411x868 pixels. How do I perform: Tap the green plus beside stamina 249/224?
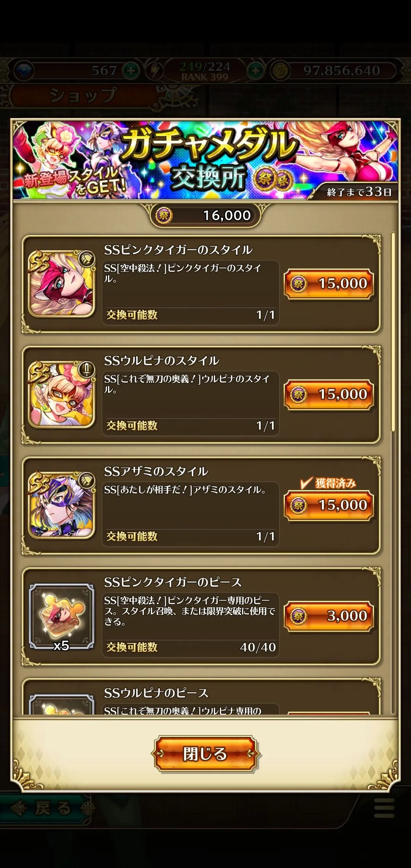coord(256,71)
